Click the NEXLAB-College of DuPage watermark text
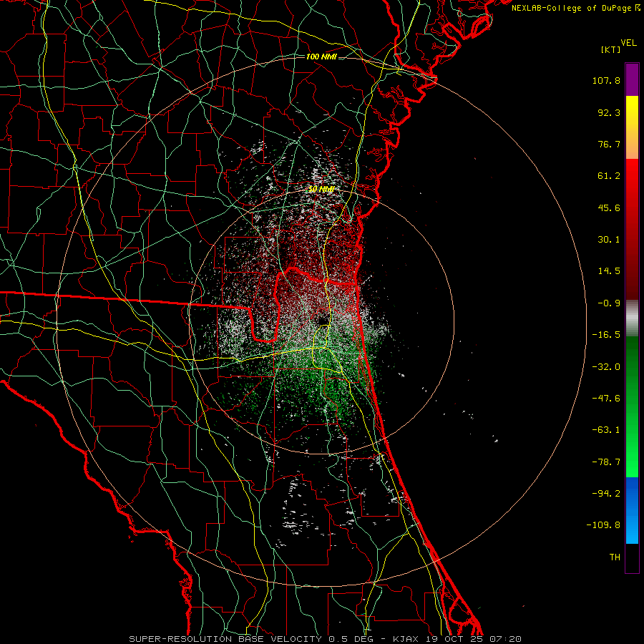Viewport: 644px width, 644px height. 575,8
